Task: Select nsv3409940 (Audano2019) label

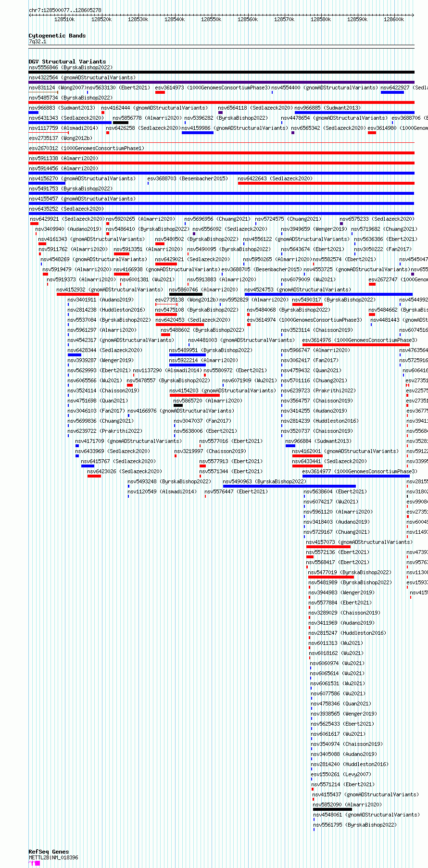Action: pos(69,229)
